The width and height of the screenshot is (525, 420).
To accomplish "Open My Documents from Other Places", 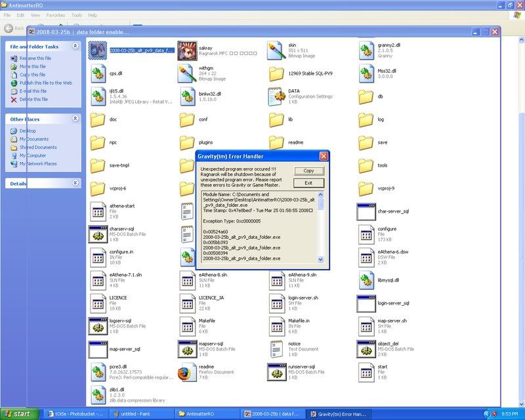I will click(x=33, y=139).
